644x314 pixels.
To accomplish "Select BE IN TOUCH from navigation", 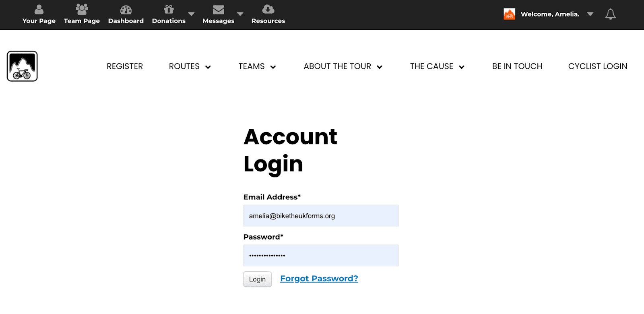I will [x=517, y=66].
